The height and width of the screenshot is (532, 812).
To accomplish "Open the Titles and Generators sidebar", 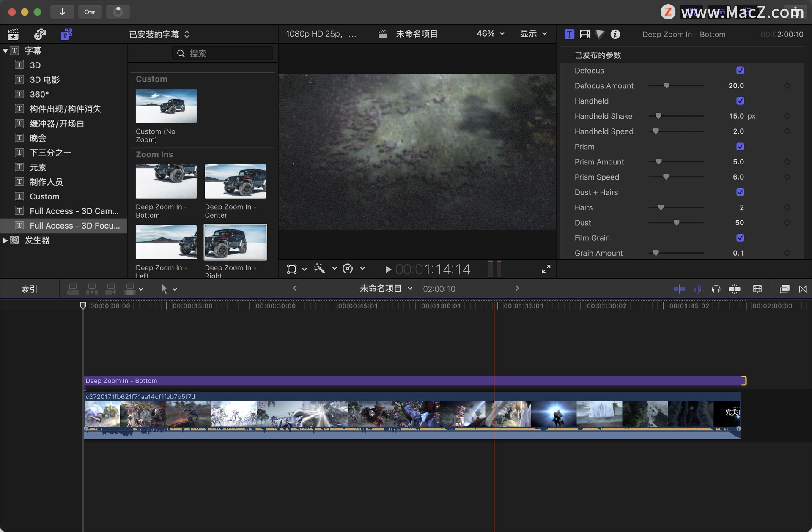I will pos(66,34).
